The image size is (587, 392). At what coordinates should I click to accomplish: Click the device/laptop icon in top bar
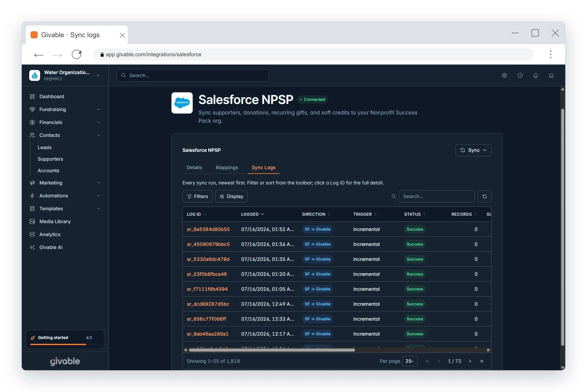pyautogui.click(x=551, y=75)
